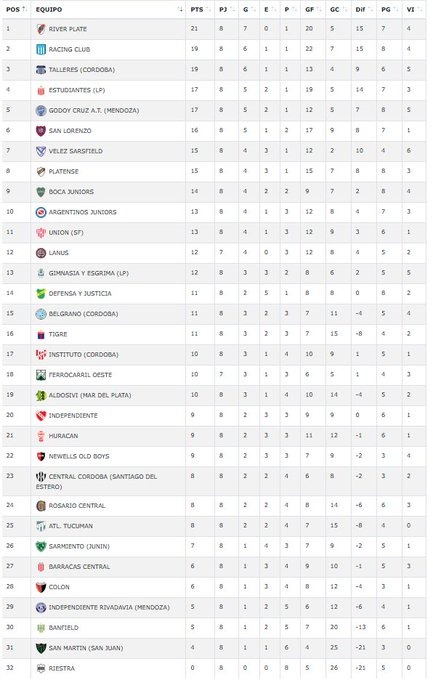Click the River Plate club crest
433x680 pixels.
(x=41, y=29)
